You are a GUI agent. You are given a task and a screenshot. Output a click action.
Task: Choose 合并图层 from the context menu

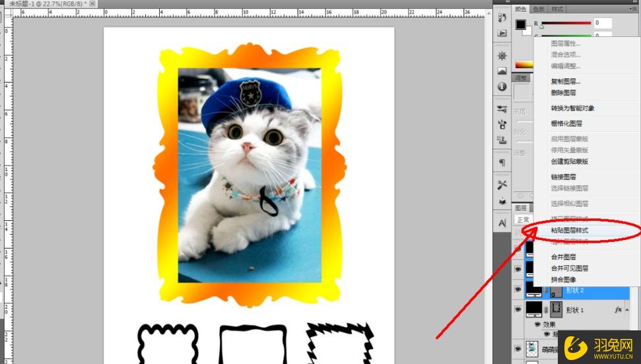click(563, 257)
